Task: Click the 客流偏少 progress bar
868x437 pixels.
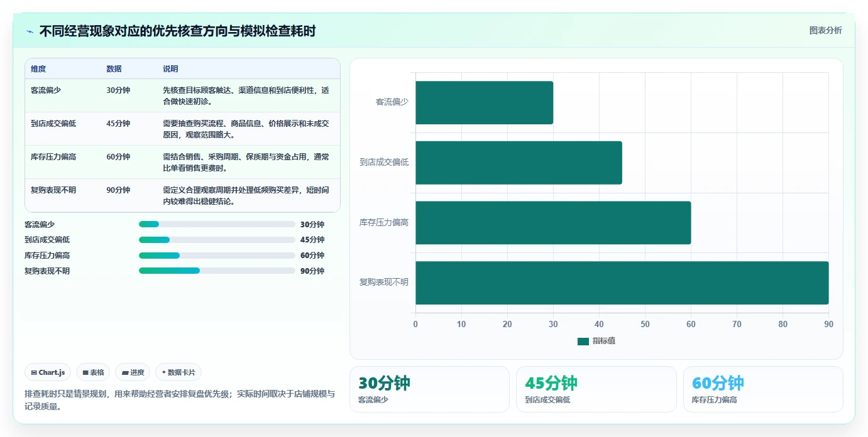Action: coord(217,224)
